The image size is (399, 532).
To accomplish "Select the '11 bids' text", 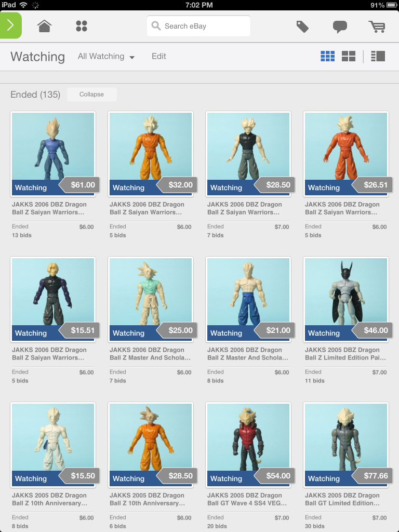I will [315, 381].
